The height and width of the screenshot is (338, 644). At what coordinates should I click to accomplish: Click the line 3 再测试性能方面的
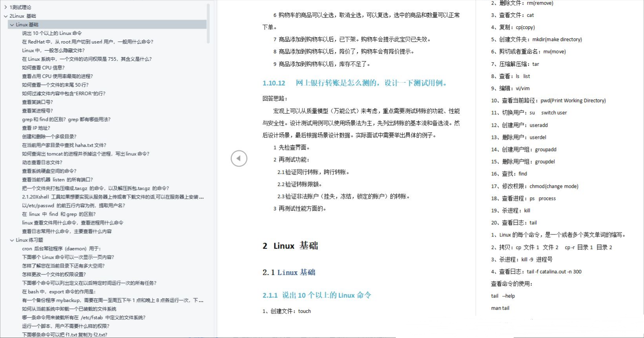[x=300, y=209]
